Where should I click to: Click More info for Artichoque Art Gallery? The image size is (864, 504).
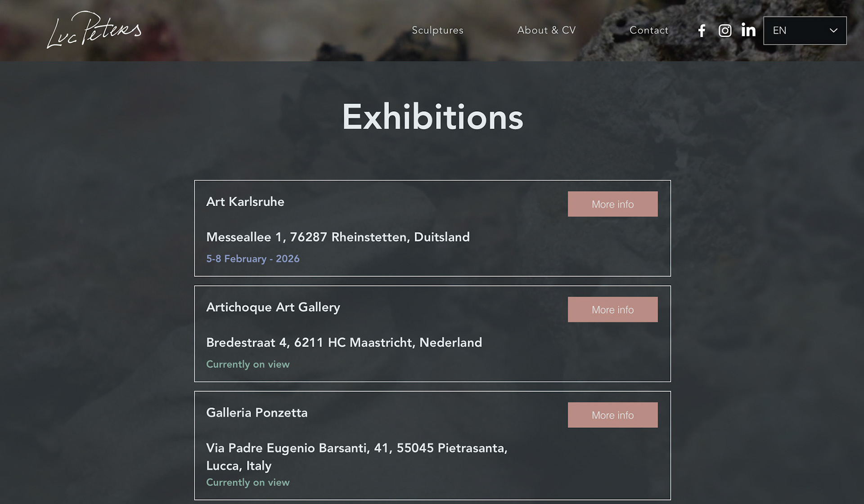click(612, 310)
